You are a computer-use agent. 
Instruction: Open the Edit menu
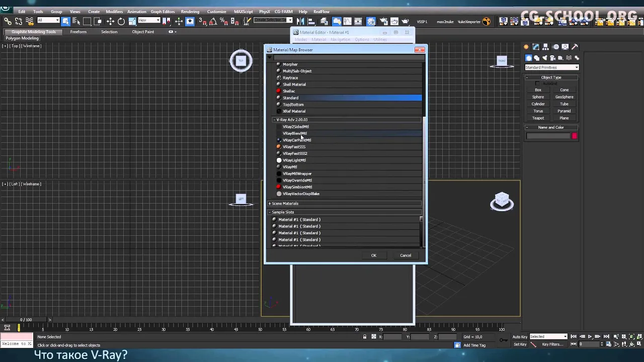point(22,12)
